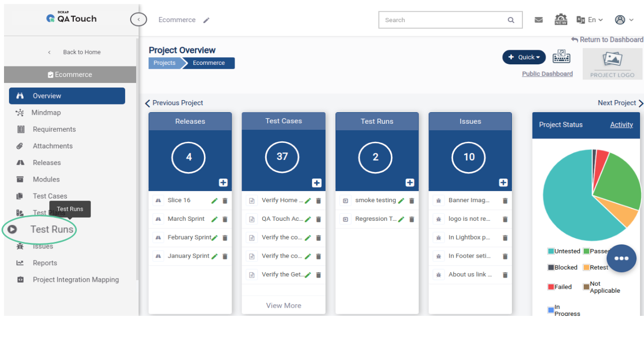Open Modules in the sidebar
644x338 pixels.
46,179
